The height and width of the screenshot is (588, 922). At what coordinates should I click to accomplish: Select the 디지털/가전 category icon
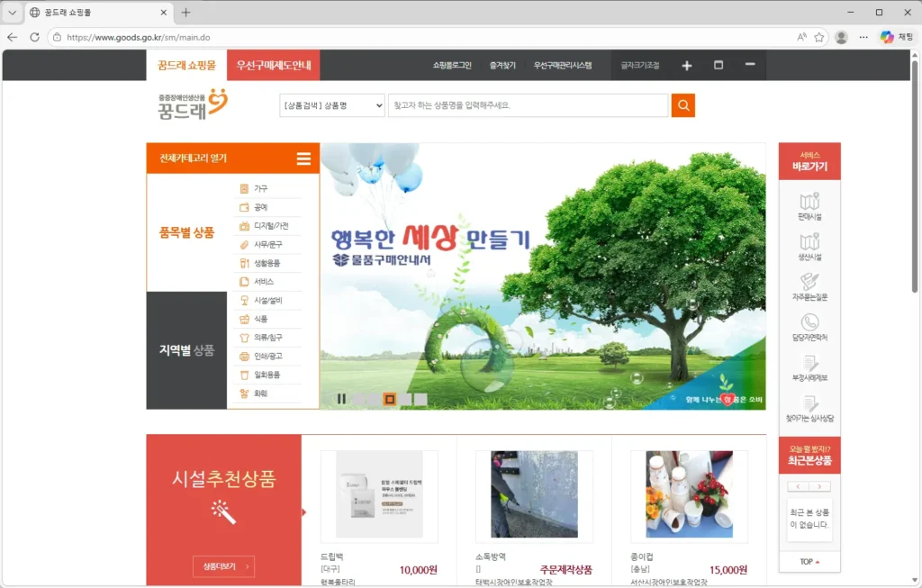[243, 225]
